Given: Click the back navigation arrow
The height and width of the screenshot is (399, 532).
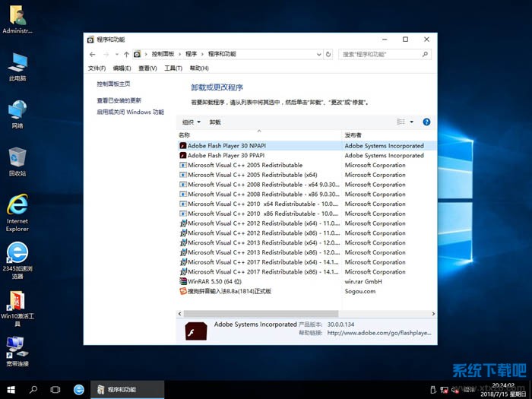Looking at the screenshot, I should (x=93, y=55).
